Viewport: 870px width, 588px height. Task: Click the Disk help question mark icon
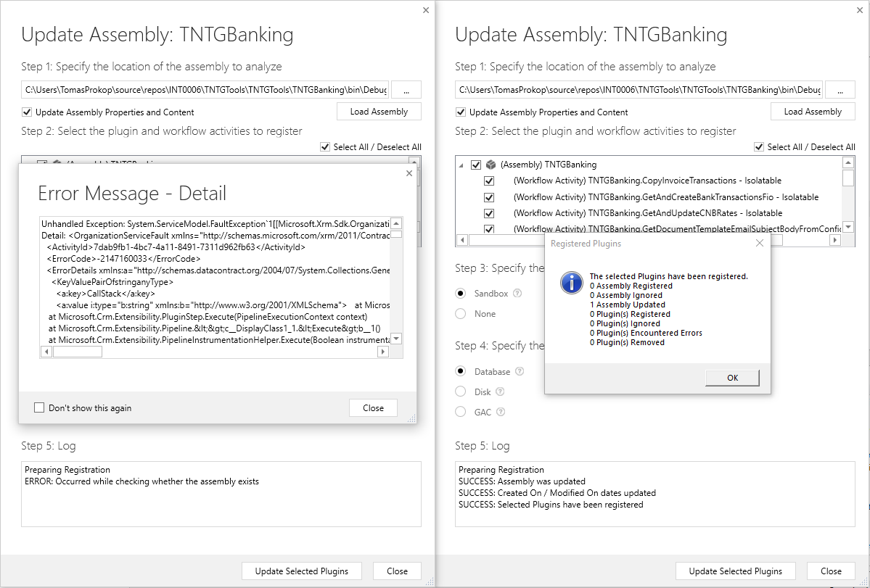tap(500, 392)
